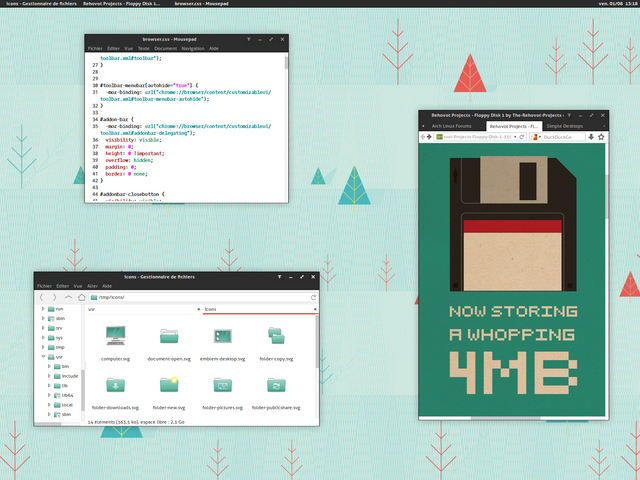
Task: Open the URL history dropdown in browser
Action: pos(515,137)
